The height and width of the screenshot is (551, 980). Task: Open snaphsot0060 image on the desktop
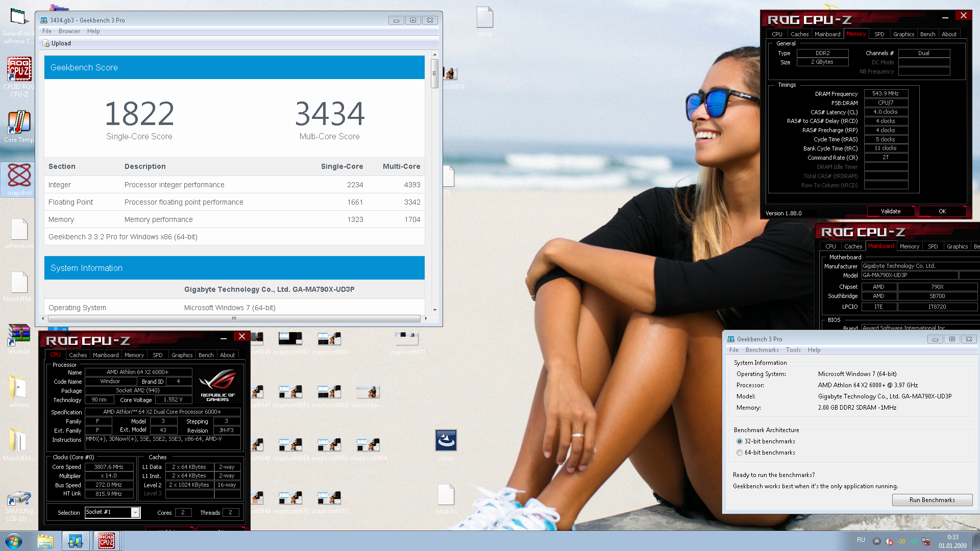coord(330,343)
